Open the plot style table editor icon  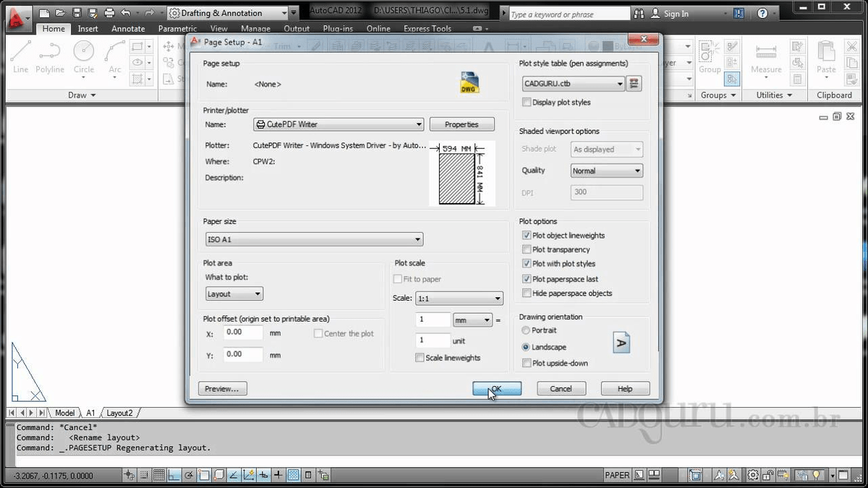pos(634,84)
